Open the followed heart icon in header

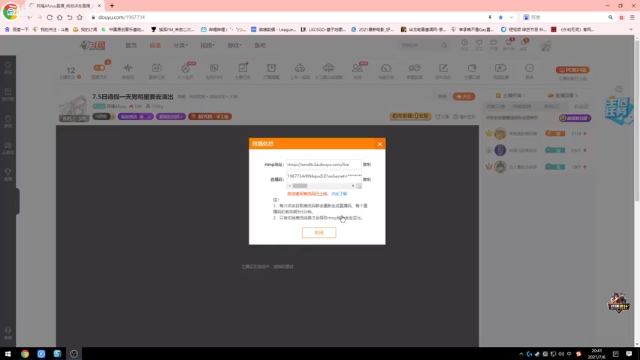[479, 43]
